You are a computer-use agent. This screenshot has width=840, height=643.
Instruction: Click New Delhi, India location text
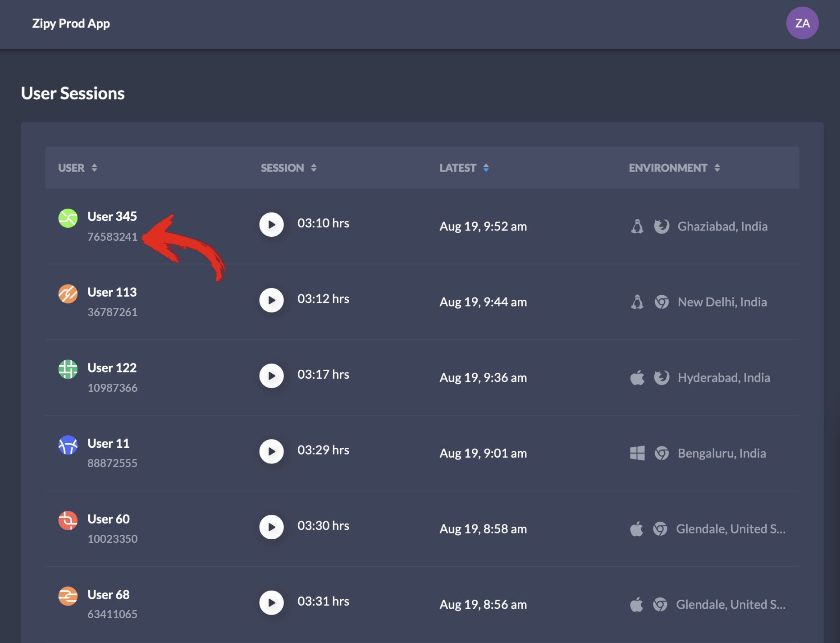click(722, 302)
